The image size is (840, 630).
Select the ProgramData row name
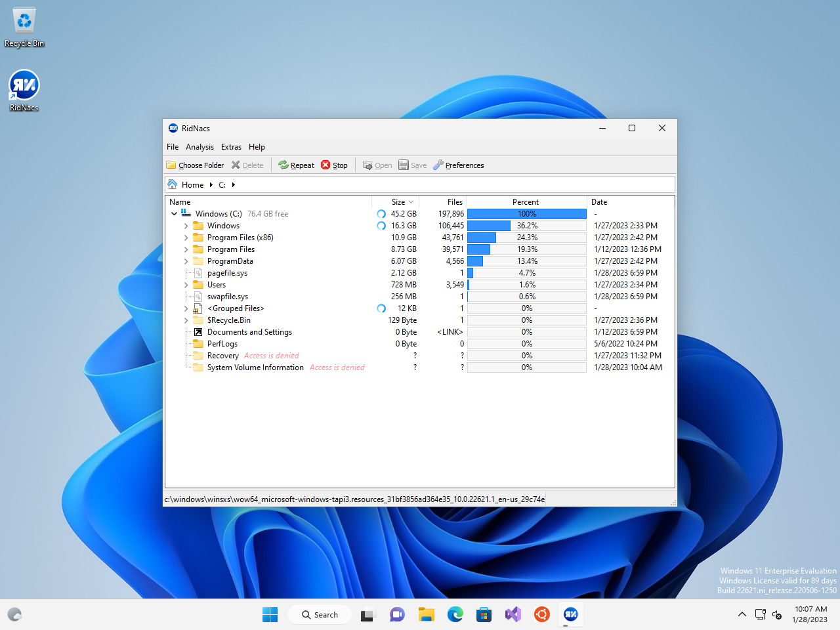point(230,261)
